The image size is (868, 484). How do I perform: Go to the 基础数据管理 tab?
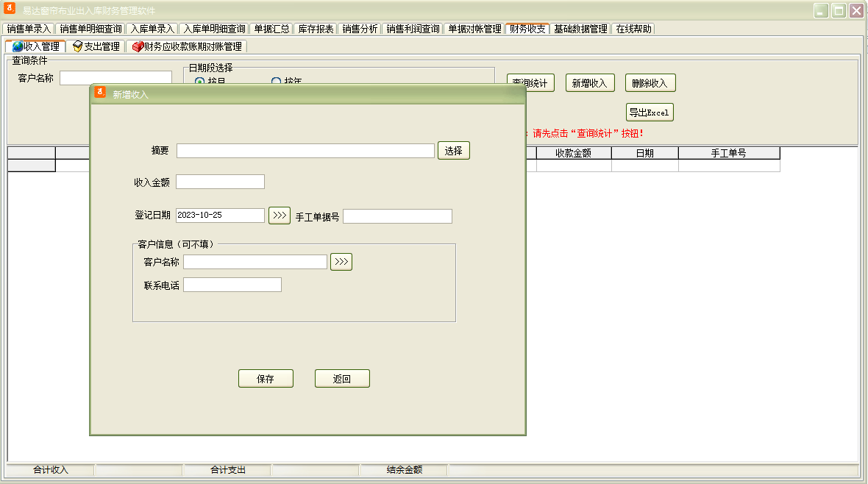click(x=580, y=29)
